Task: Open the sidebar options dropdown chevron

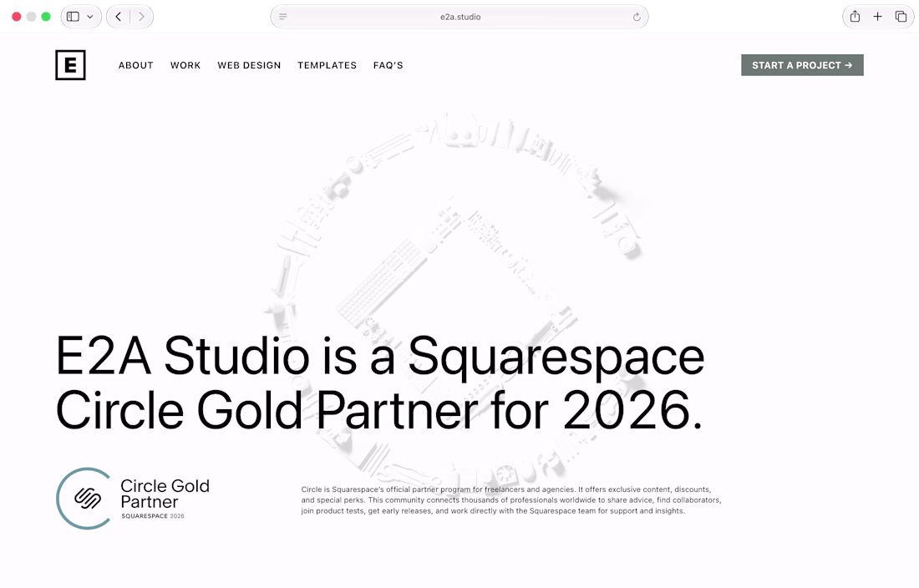Action: tap(89, 17)
